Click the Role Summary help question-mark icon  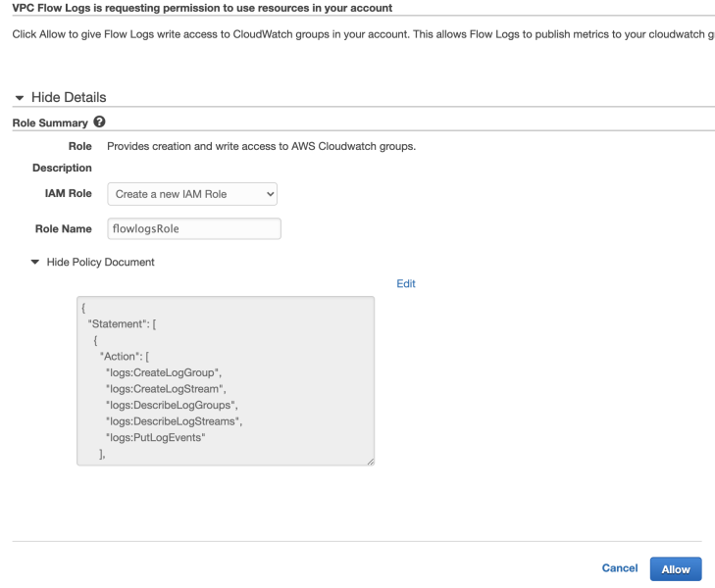click(99, 122)
